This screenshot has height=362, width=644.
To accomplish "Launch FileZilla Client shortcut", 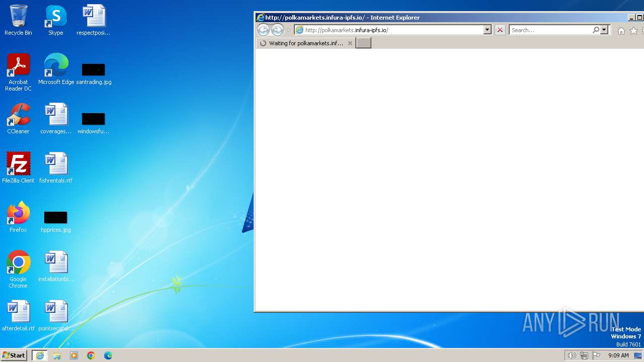I will tap(18, 168).
